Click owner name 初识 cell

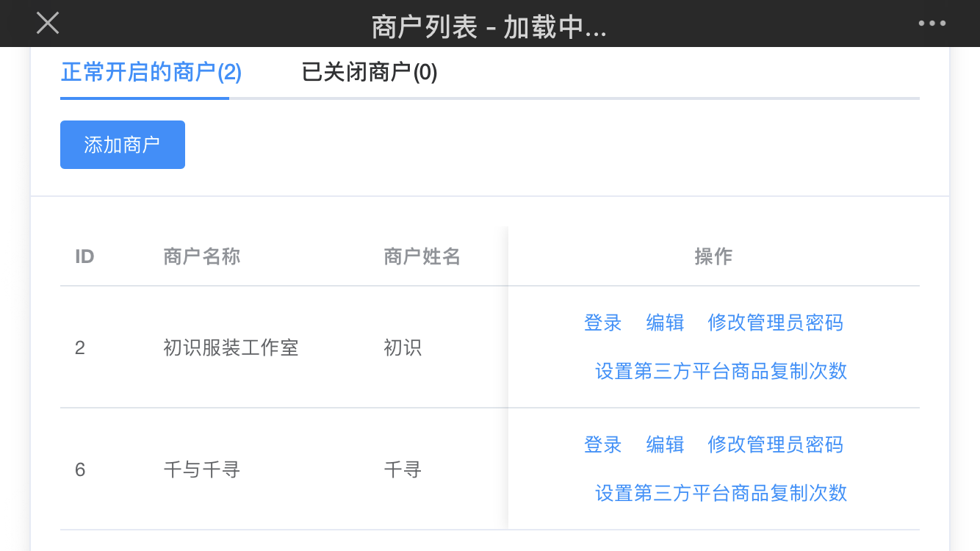403,347
